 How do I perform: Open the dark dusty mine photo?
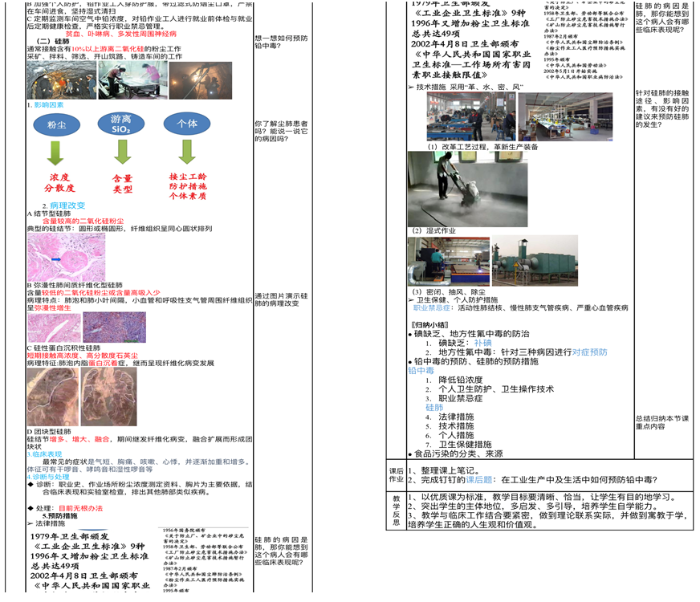point(201,80)
